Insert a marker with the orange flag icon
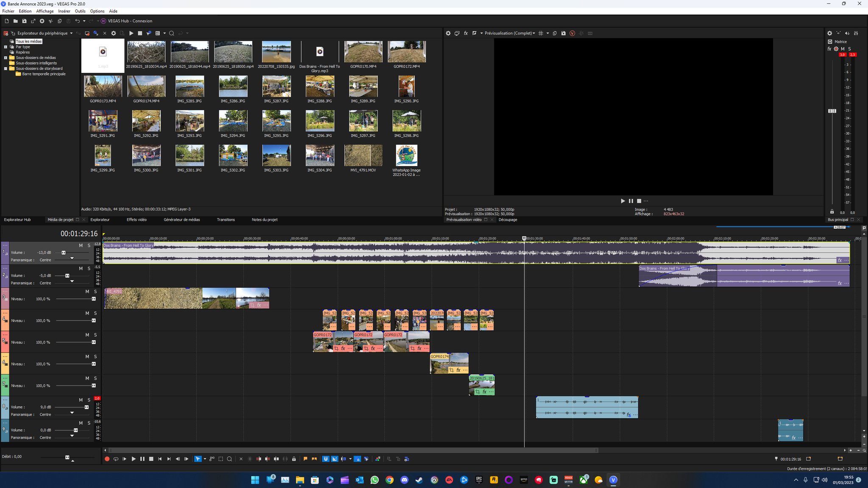868x488 pixels. pyautogui.click(x=305, y=459)
